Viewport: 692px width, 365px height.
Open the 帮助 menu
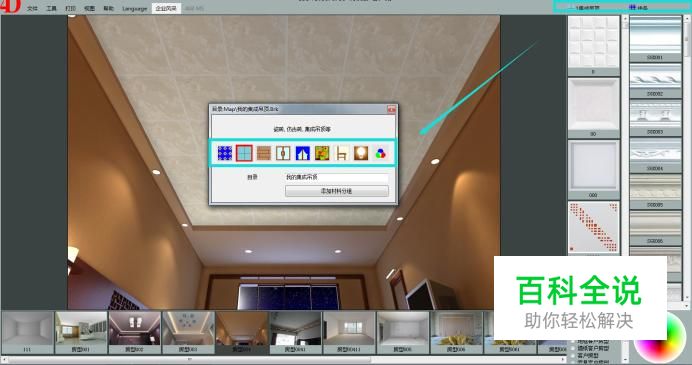tap(109, 8)
